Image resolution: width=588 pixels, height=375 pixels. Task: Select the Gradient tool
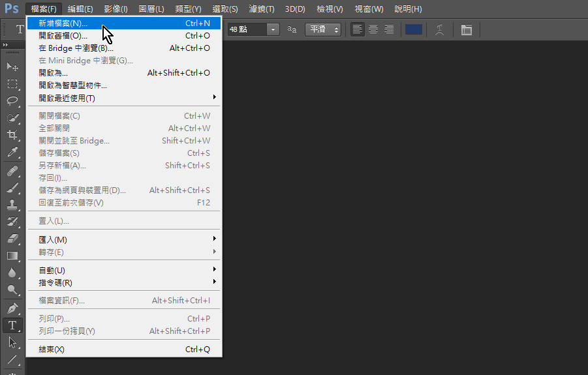click(12, 256)
